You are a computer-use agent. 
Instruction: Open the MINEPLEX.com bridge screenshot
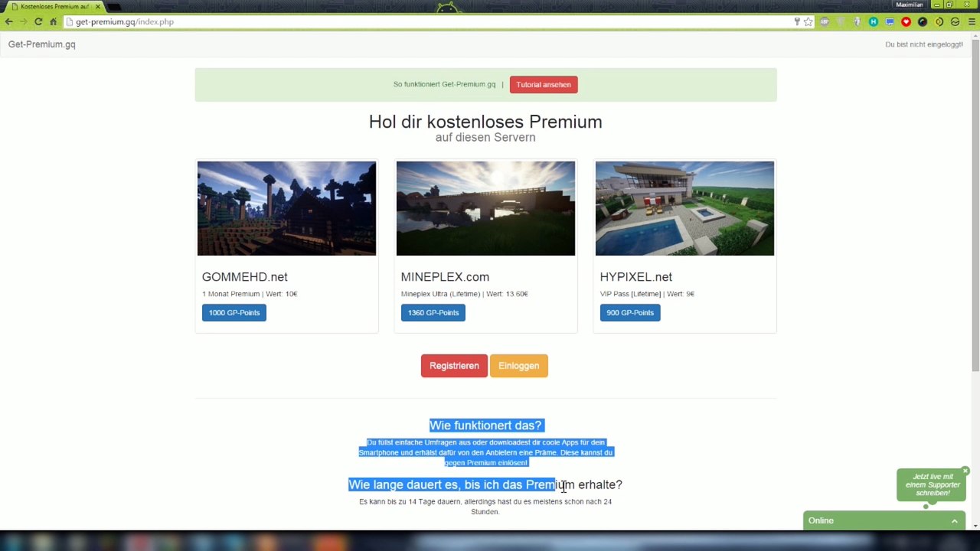pos(485,208)
